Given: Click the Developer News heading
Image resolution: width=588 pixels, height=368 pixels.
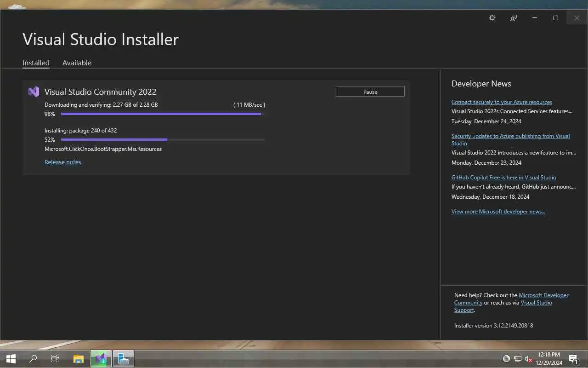Looking at the screenshot, I should coord(481,84).
